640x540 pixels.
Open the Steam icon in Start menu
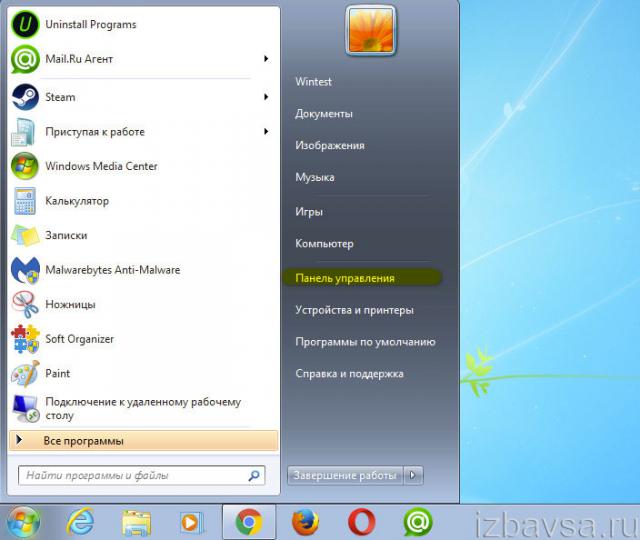pyautogui.click(x=25, y=97)
